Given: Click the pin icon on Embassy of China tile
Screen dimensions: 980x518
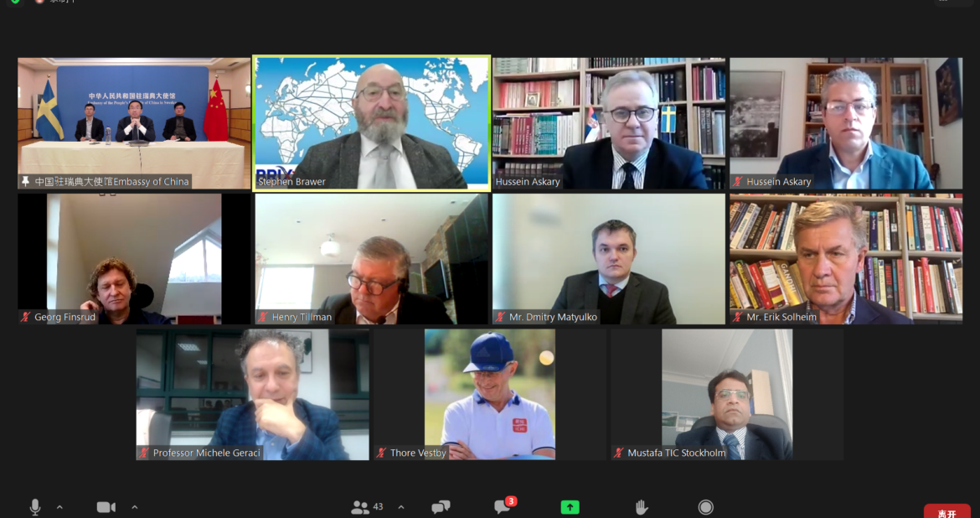Looking at the screenshot, I should tap(25, 181).
